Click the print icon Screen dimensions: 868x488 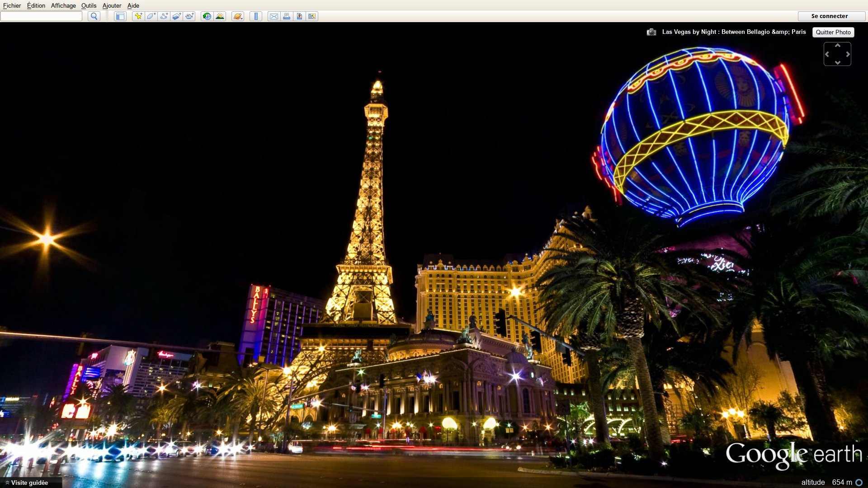[x=286, y=16]
